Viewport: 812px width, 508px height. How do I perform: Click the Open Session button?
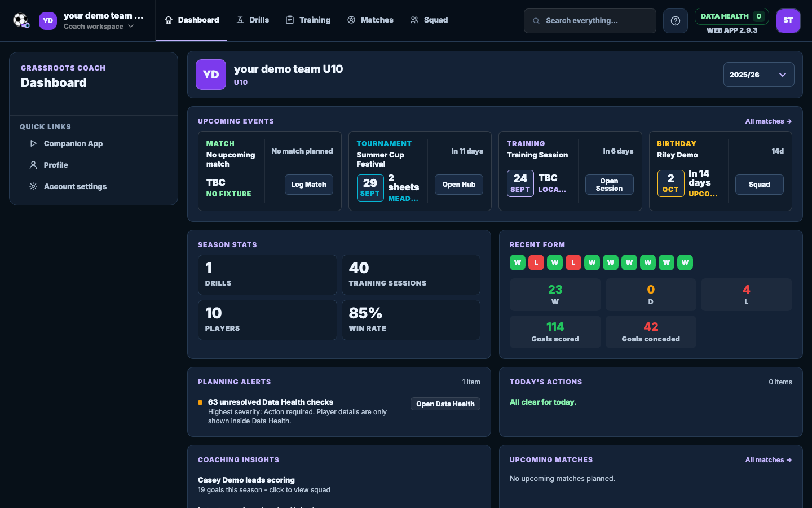(x=610, y=185)
